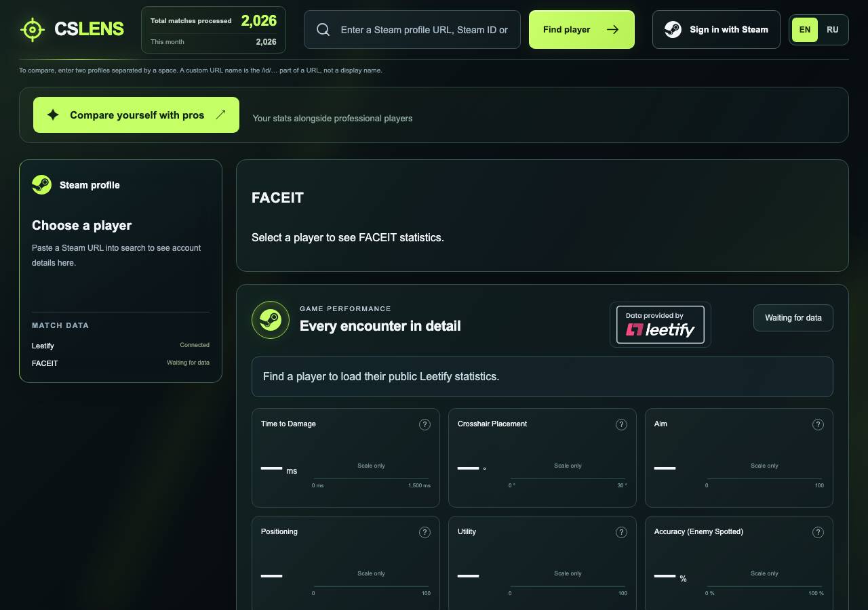
Task: Click the sparkle icon in Compare yourself with pros
Action: pos(53,115)
